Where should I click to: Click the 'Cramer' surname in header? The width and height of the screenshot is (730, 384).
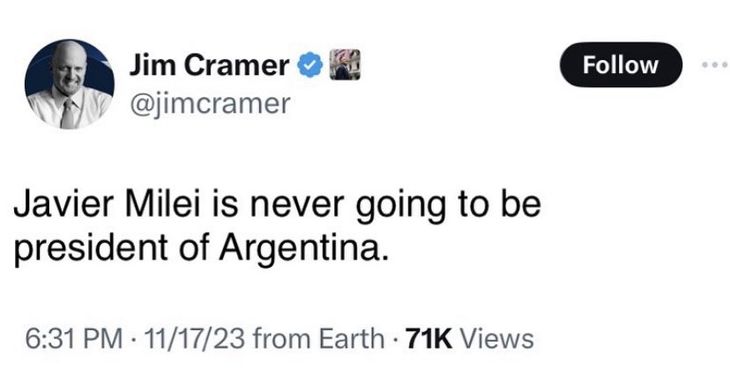237,65
